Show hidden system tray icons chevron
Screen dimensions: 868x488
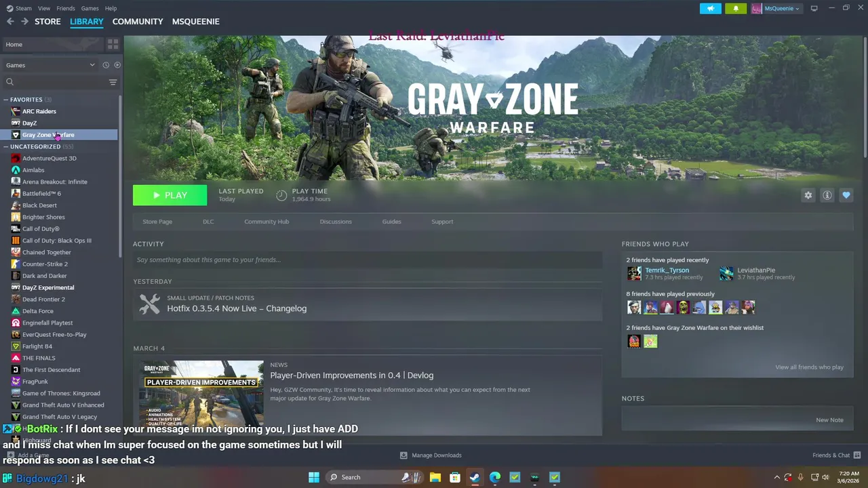[x=776, y=477]
